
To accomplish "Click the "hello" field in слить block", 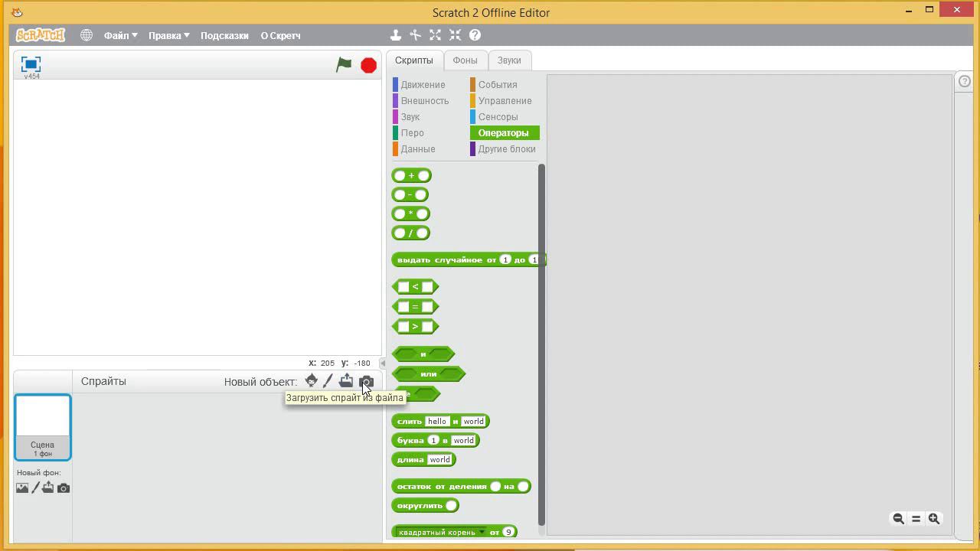I will tap(437, 421).
